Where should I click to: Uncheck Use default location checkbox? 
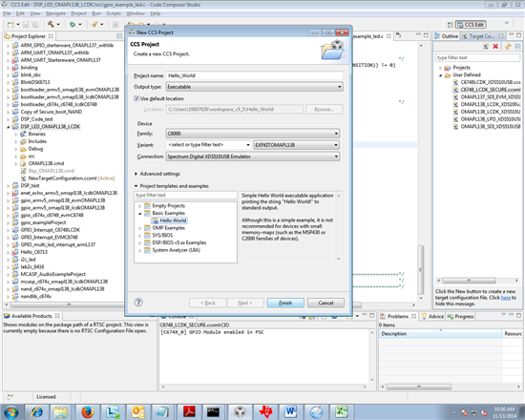136,98
